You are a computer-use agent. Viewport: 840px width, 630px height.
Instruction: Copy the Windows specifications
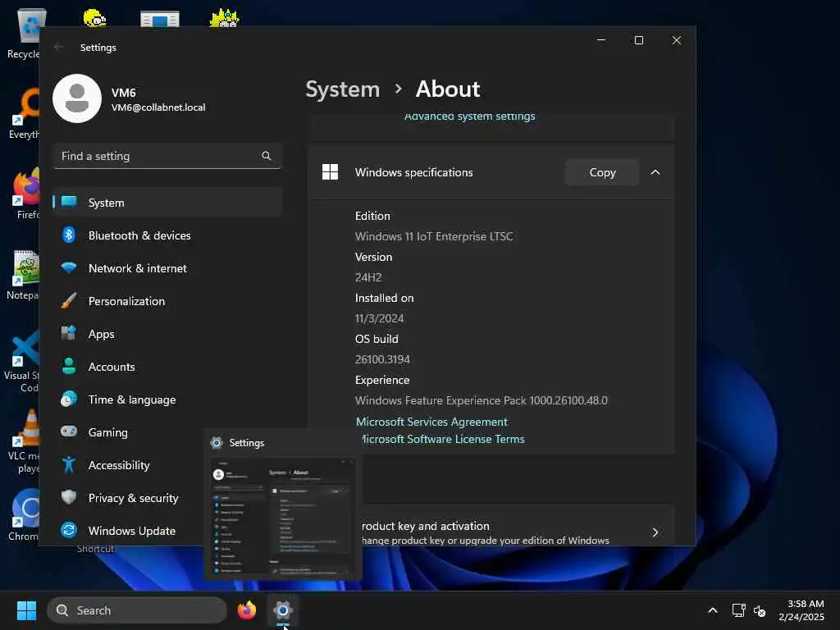pos(602,172)
